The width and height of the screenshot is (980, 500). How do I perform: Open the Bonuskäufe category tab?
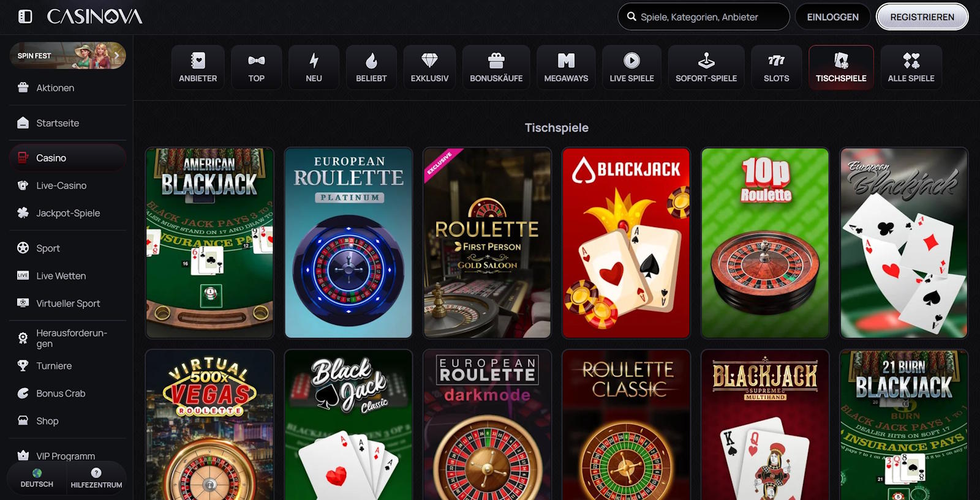coord(496,67)
